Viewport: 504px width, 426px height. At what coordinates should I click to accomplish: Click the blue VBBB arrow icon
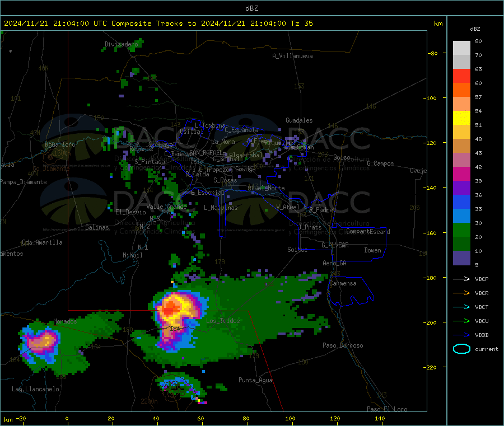[x=461, y=335]
